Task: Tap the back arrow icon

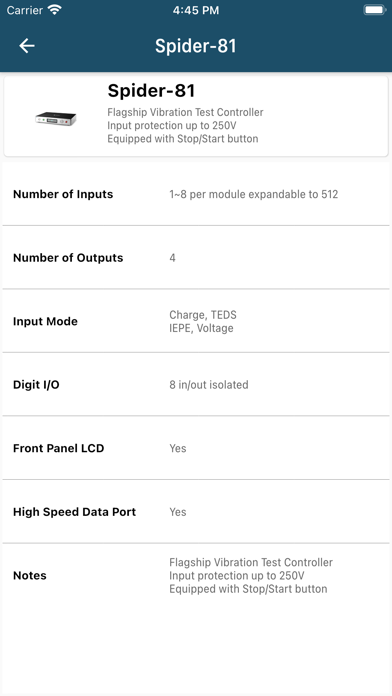Action: 27,46
